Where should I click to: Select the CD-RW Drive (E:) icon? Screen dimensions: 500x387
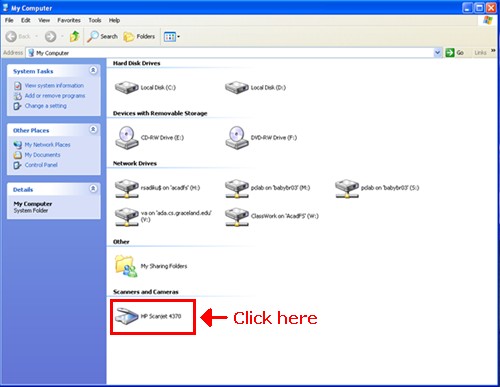pos(127,137)
